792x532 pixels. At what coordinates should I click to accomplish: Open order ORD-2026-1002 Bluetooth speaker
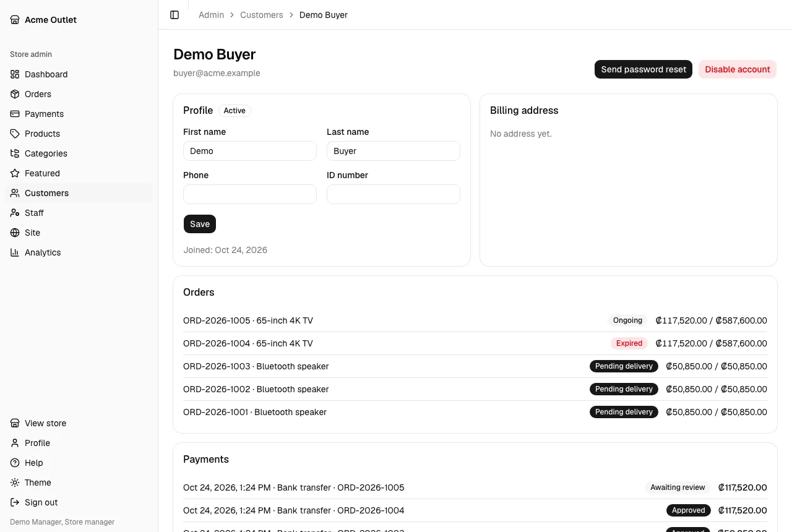click(475, 389)
